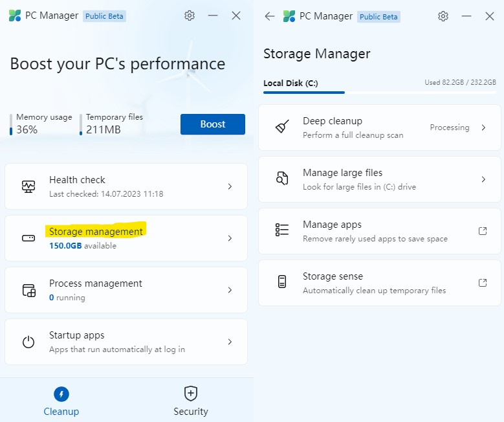Expand Manage large files chevron
The width and height of the screenshot is (504, 422).
click(483, 179)
